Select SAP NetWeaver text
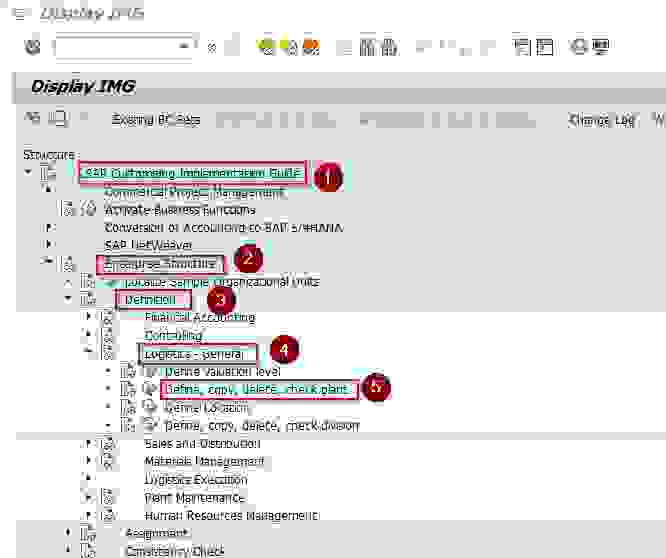 click(x=148, y=245)
